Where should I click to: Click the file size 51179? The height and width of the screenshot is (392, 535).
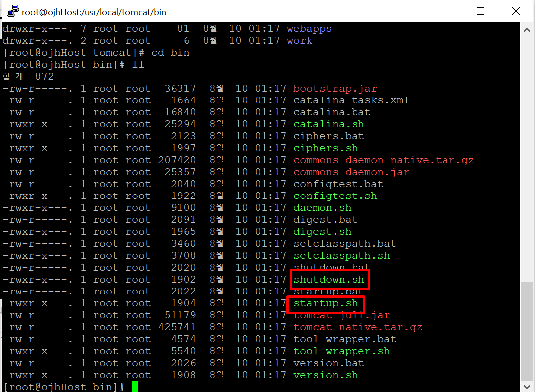point(180,315)
